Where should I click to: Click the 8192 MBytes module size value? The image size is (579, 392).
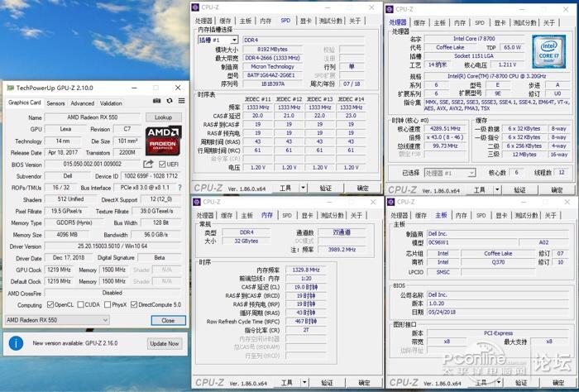pyautogui.click(x=272, y=49)
